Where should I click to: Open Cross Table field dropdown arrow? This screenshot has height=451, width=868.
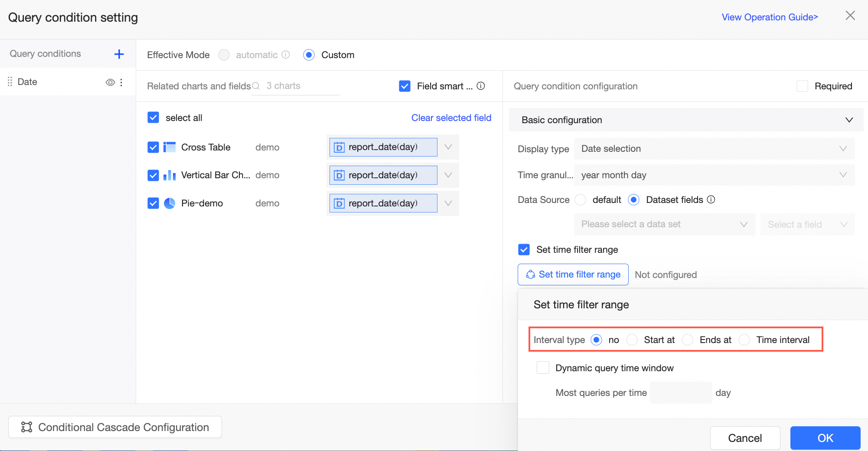point(448,147)
